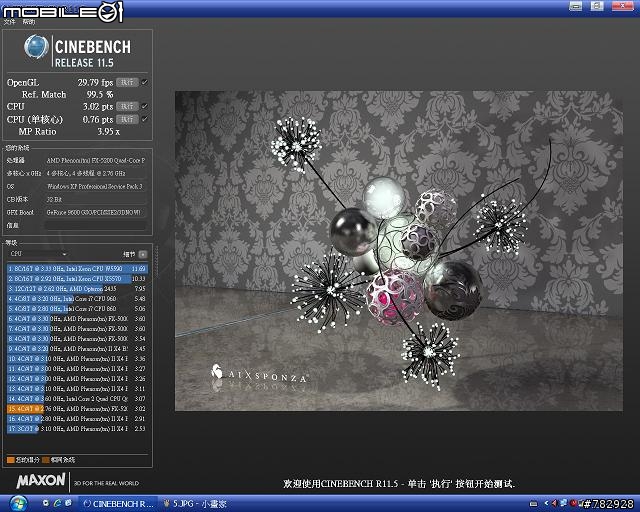Expand hidden tray icons arrow
Image resolution: width=640 pixels, height=512 pixels.
pyautogui.click(x=547, y=503)
